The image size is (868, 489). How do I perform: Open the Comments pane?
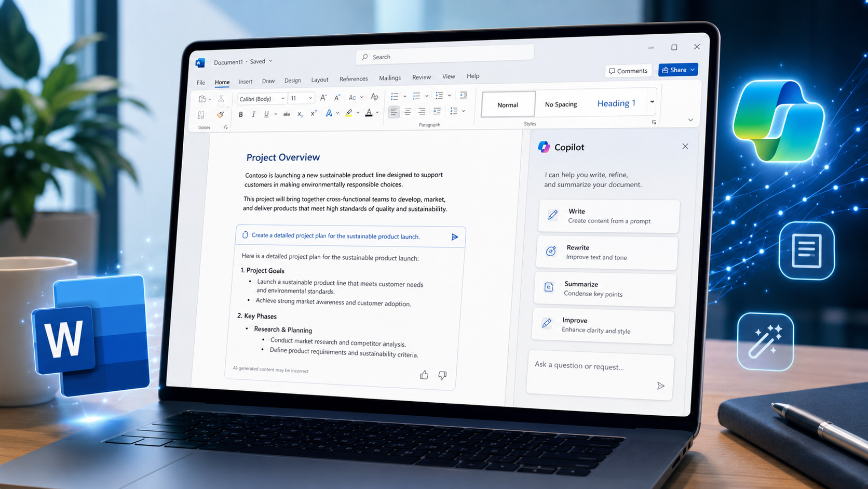tap(628, 71)
